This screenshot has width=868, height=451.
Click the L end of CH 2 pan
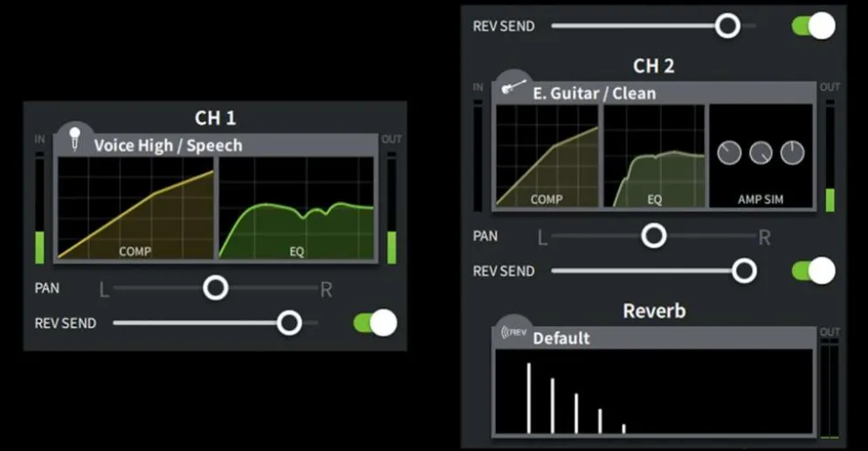coord(542,237)
